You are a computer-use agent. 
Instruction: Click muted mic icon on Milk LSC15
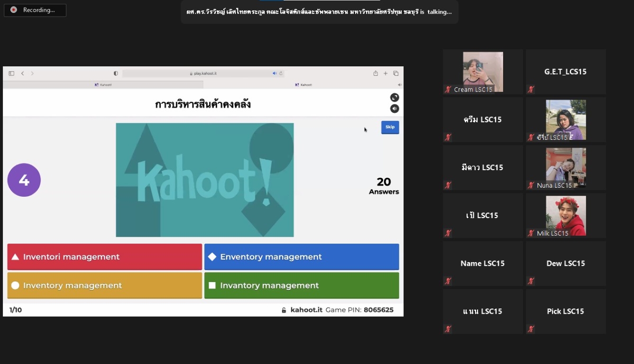[x=531, y=233]
